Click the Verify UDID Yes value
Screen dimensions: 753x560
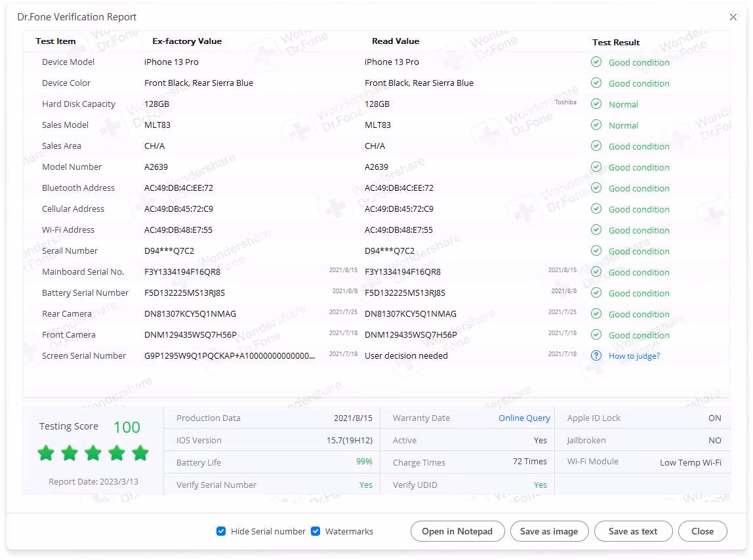[x=540, y=485]
